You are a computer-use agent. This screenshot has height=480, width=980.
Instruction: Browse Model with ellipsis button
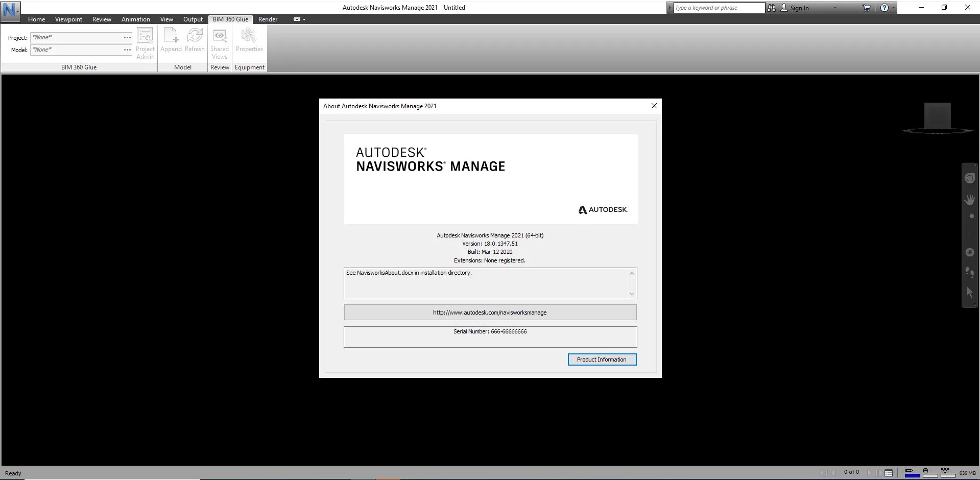pos(127,50)
